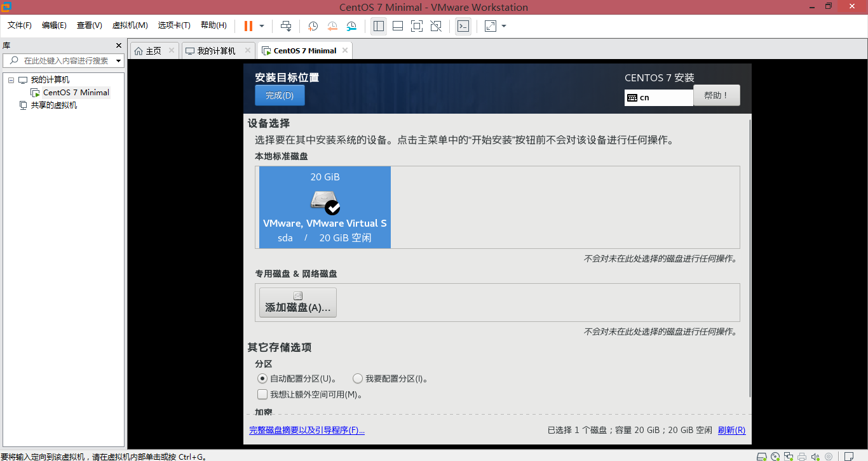Check 我想让额外空间可用 checkbox
This screenshot has height=461, width=868.
262,394
